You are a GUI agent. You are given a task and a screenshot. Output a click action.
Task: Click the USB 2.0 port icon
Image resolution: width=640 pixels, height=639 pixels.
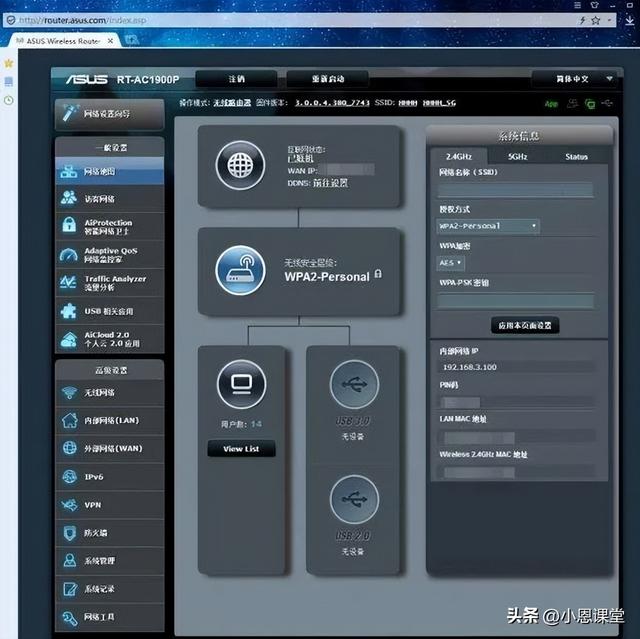354,499
